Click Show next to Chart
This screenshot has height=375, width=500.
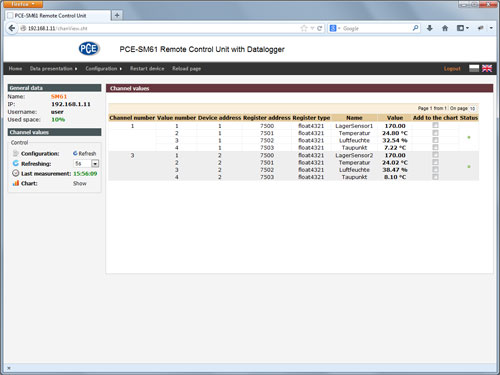[x=80, y=183]
